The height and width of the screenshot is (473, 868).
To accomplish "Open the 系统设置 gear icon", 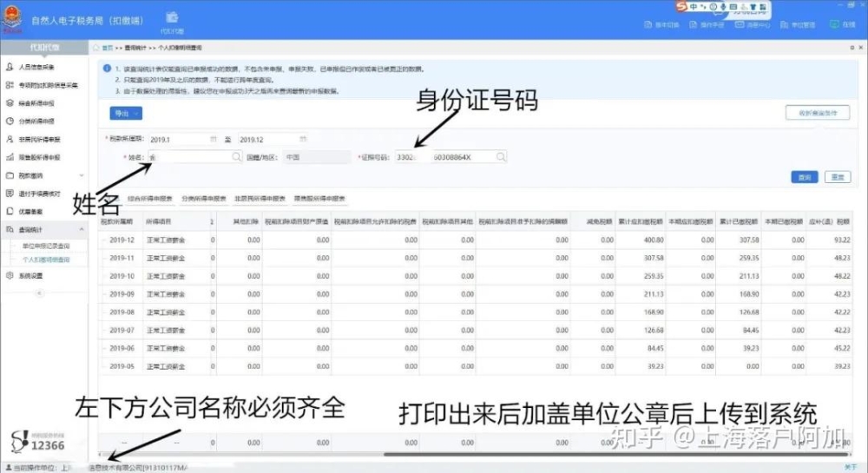I will 10,275.
